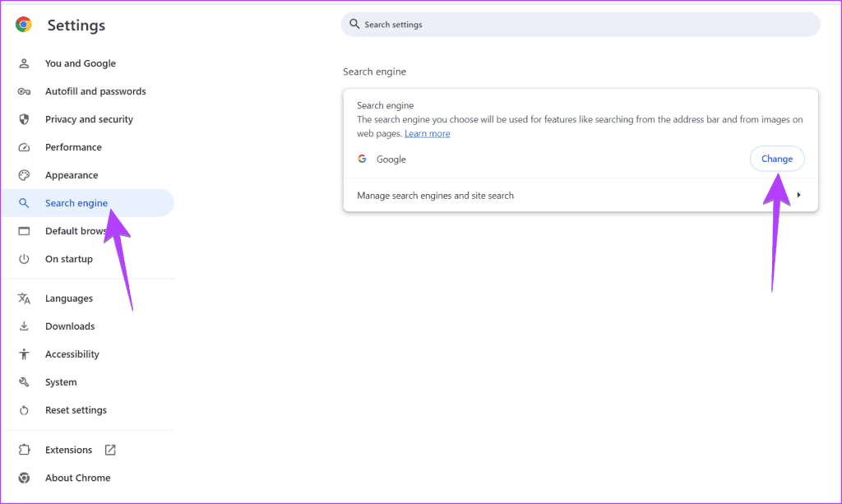Go to System settings
The width and height of the screenshot is (842, 504).
[61, 381]
